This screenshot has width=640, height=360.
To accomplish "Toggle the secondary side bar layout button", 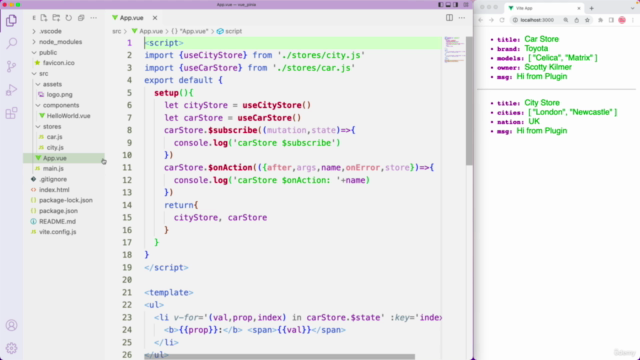I will tap(456, 5).
